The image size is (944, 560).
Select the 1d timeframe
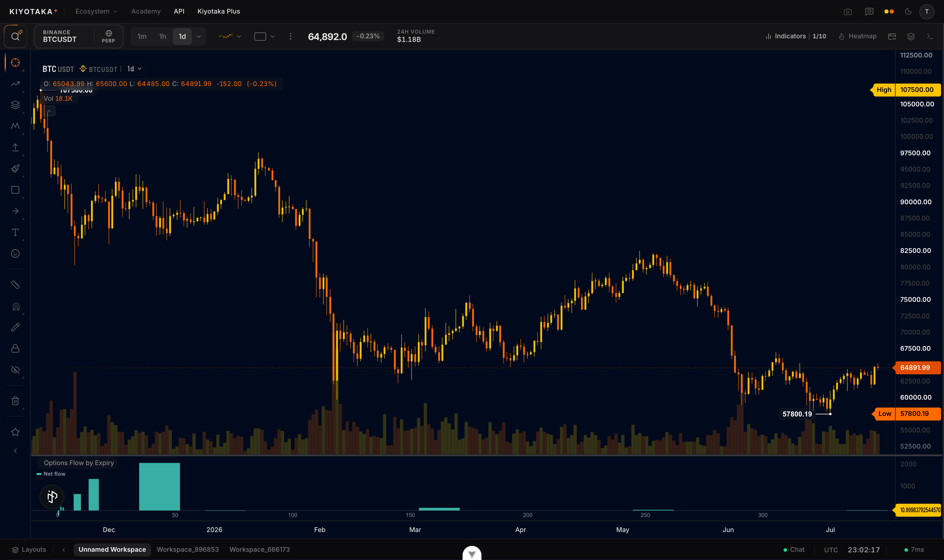[182, 36]
